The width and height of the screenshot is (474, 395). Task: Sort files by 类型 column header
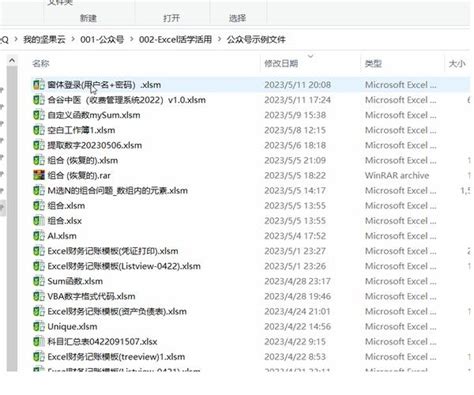click(373, 63)
